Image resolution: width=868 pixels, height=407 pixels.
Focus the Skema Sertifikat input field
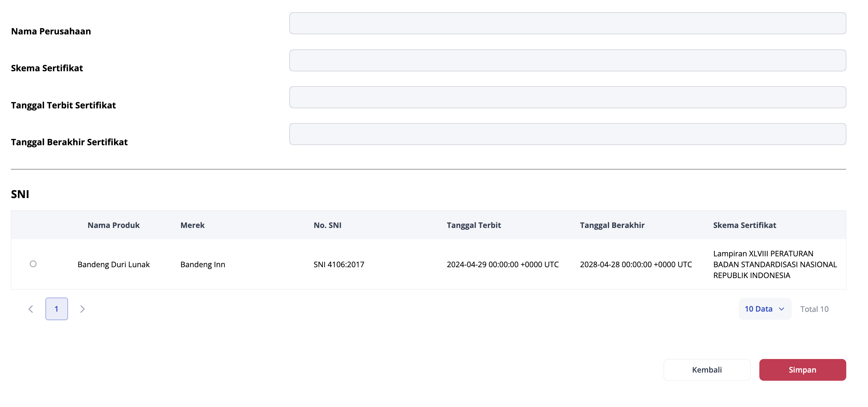567,60
